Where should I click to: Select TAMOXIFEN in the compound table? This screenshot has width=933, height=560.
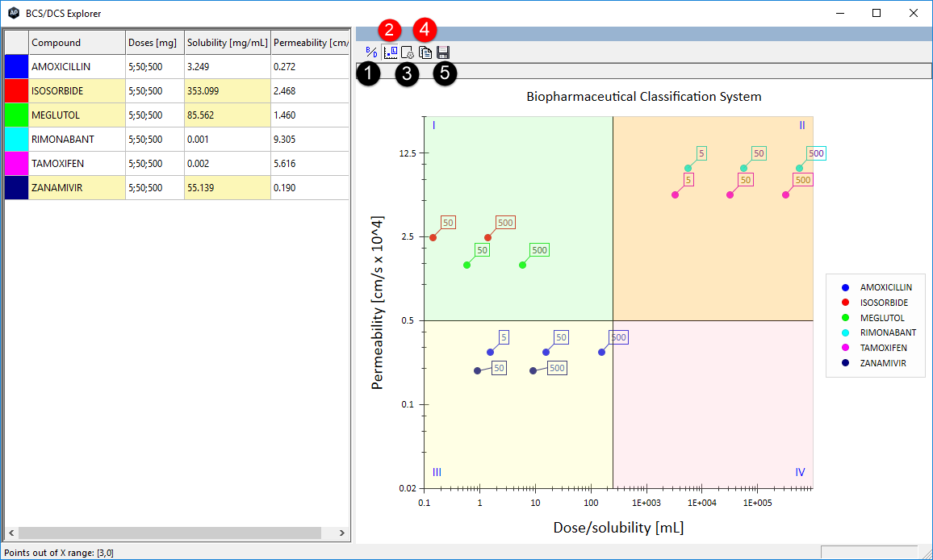click(x=77, y=164)
